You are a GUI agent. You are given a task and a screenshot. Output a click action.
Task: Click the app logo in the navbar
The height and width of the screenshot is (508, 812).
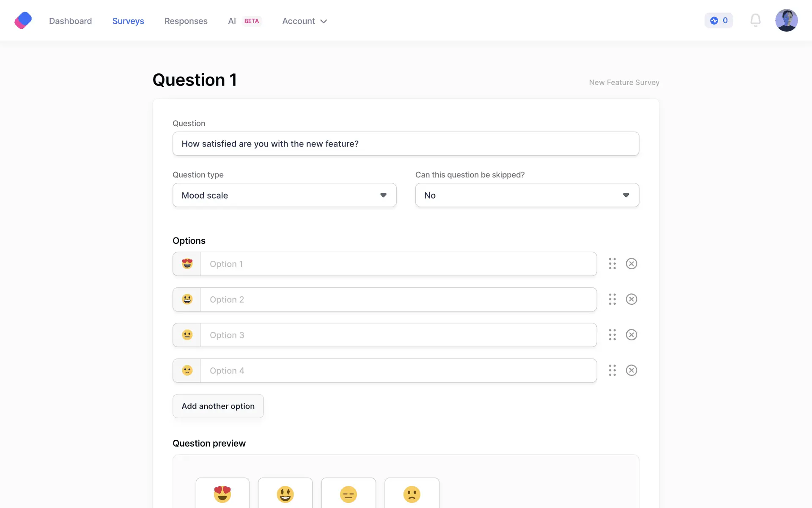pos(23,20)
